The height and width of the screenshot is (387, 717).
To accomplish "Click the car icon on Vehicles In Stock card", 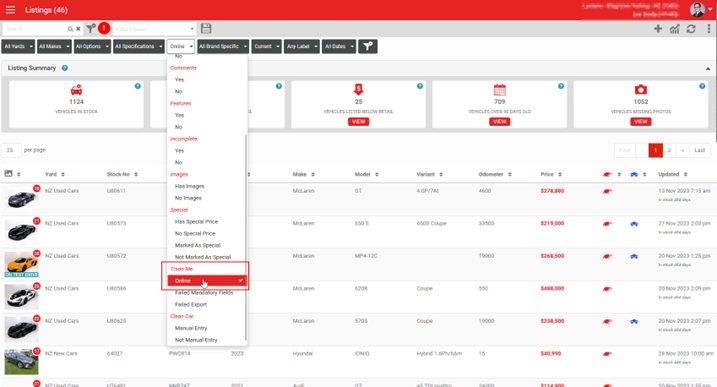I will 76,89.
